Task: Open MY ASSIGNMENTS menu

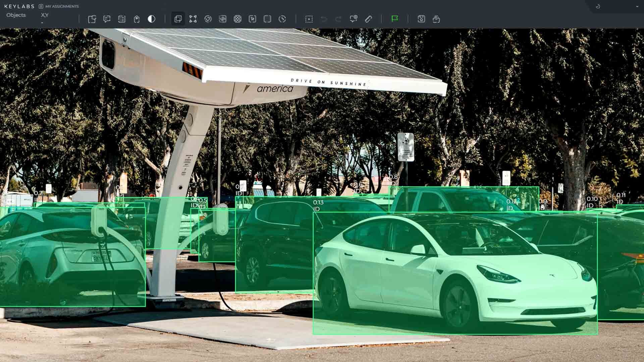Action: pos(62,6)
